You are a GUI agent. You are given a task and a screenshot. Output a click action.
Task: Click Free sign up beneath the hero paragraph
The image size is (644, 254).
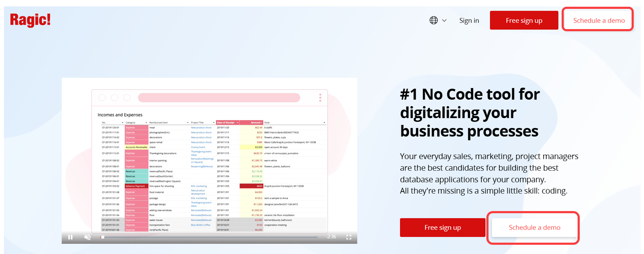pyautogui.click(x=443, y=227)
